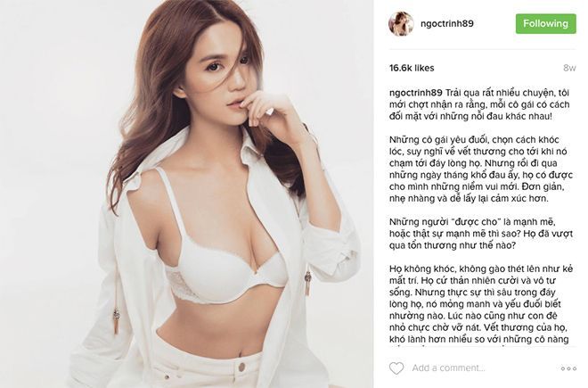
Task: Click the main post photo
Action: [186, 194]
